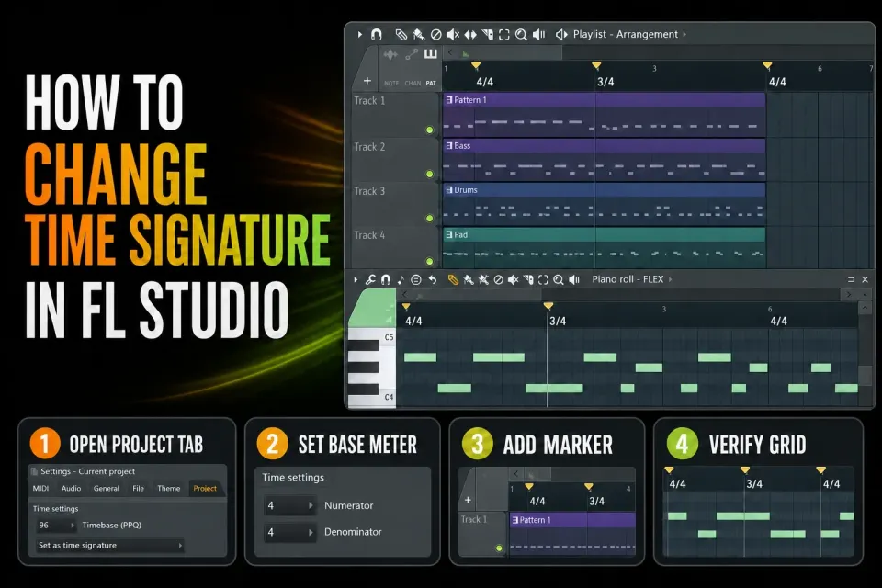882x588 pixels.
Task: Mute Track 1 using its green light
Action: [430, 130]
